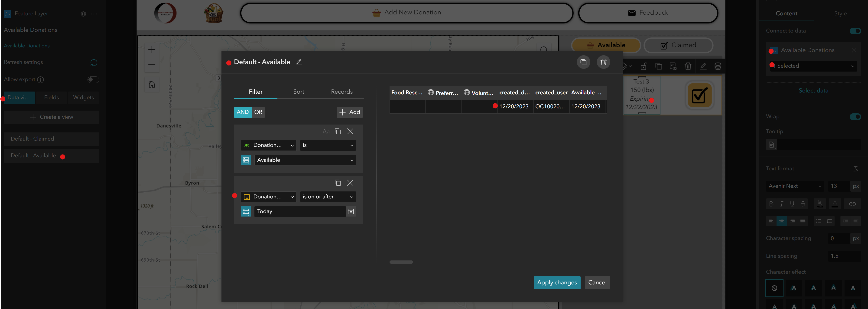Click pencil icon to rename Default - Available
Screen dimensions: 868x309
coord(299,62)
